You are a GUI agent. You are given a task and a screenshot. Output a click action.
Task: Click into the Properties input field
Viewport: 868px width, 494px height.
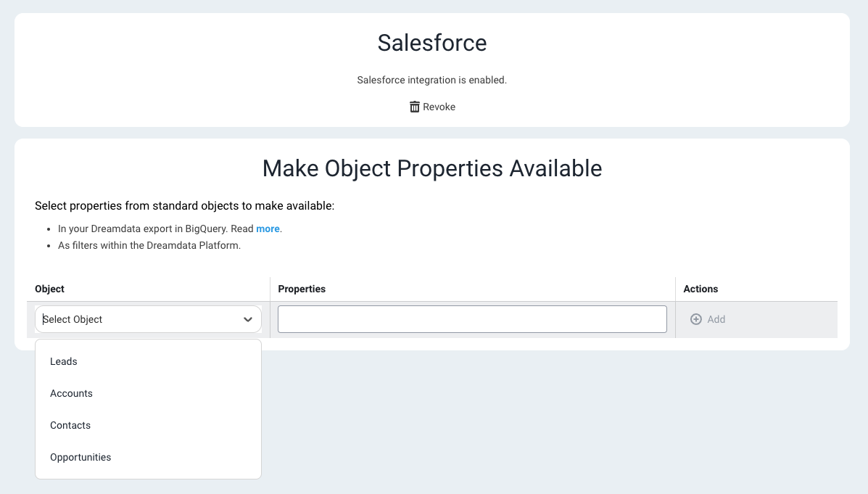[472, 320]
